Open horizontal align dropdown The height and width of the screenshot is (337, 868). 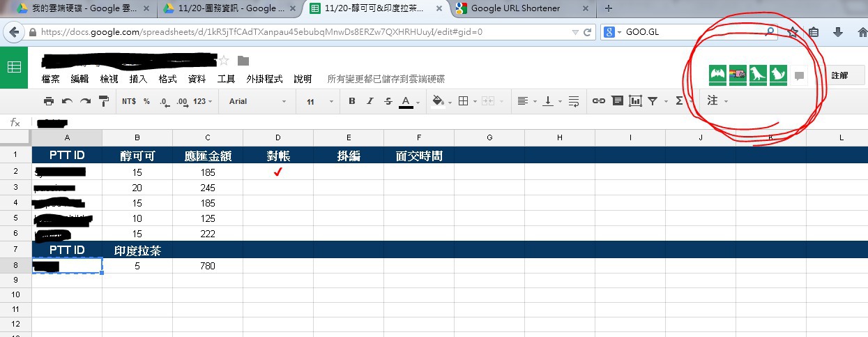coord(526,101)
